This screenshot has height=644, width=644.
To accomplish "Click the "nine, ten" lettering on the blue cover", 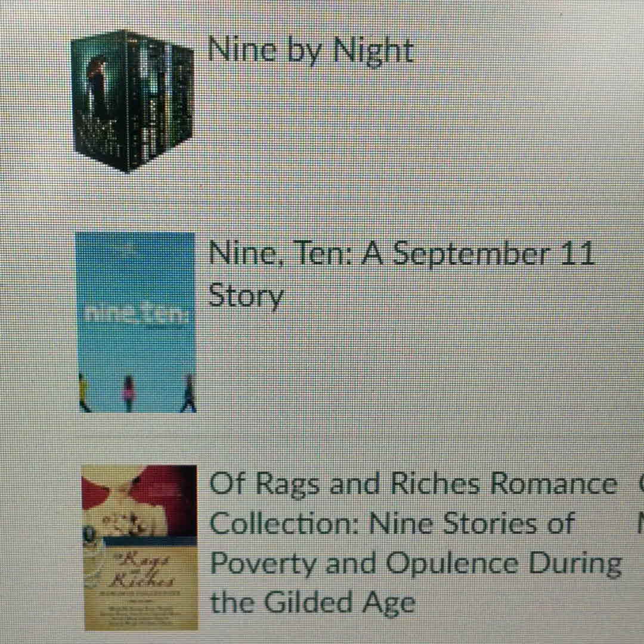I will 135,314.
